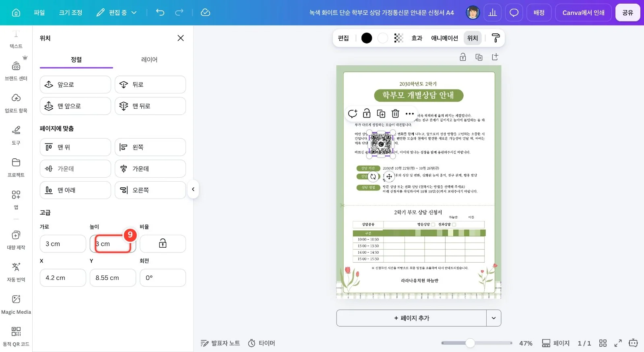Collapse the side panel with the chevron
This screenshot has height=352, width=644.
pyautogui.click(x=193, y=189)
